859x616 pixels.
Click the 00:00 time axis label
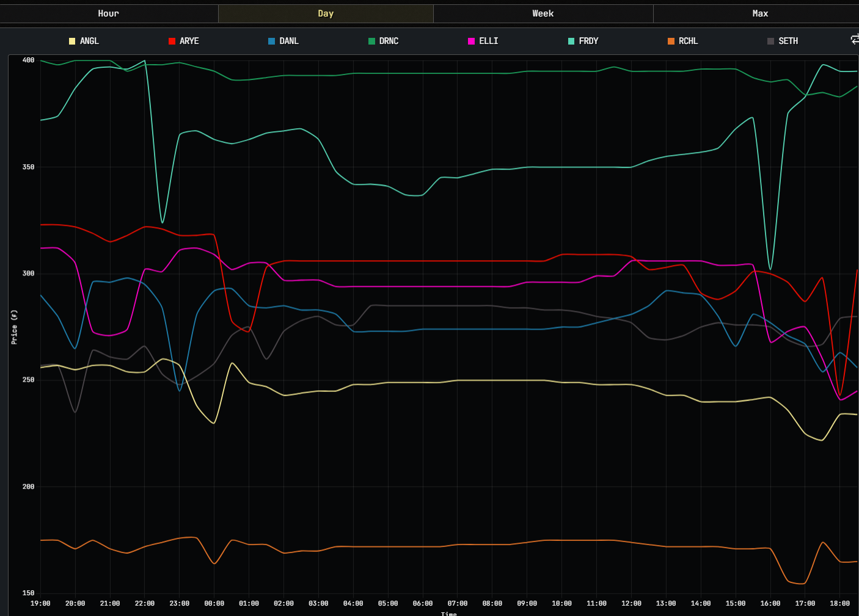click(x=214, y=603)
